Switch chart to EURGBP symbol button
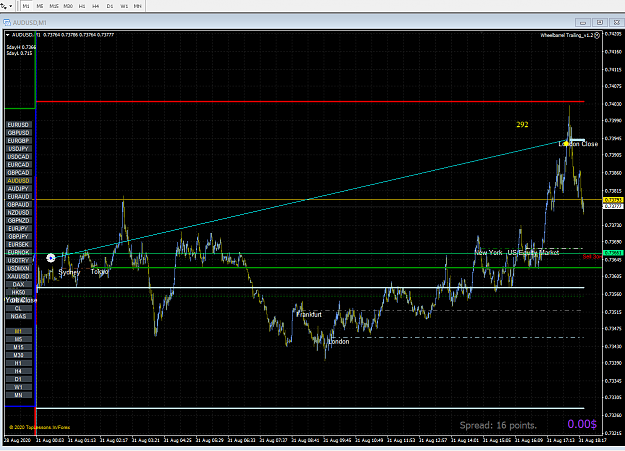 coord(18,141)
